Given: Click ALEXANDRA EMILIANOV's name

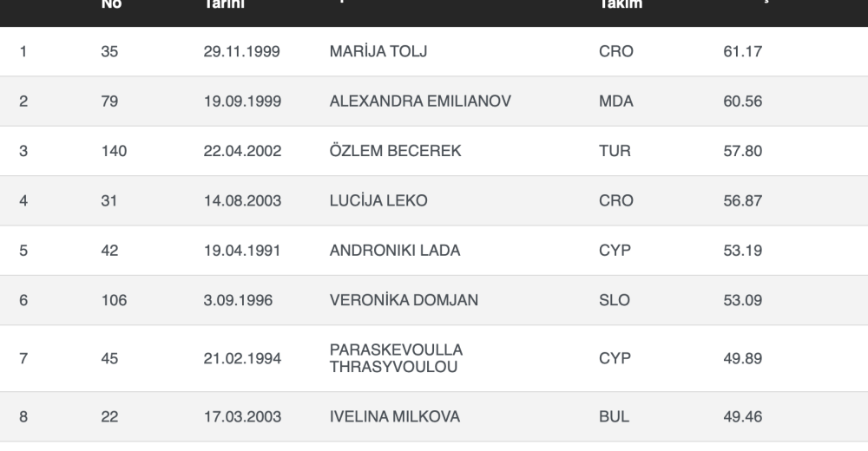Looking at the screenshot, I should [420, 101].
